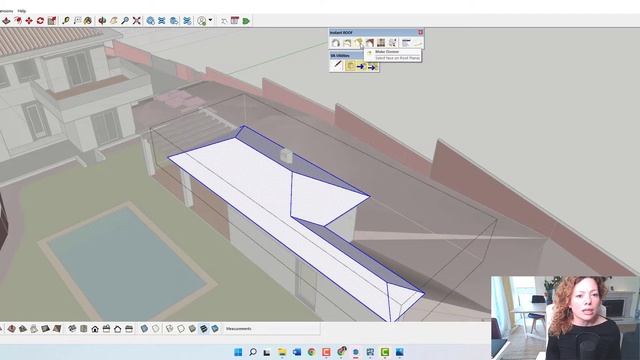Open File Explorer from the taskbar

point(282,352)
